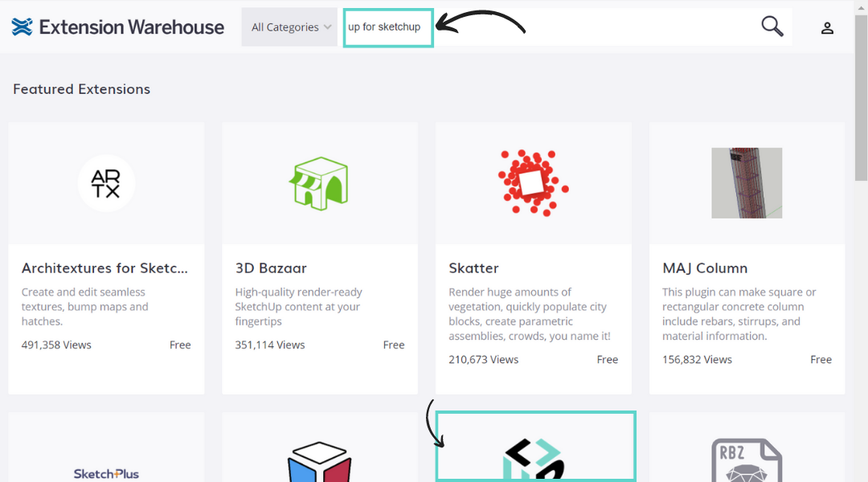The image size is (868, 482).
Task: Click the Skatter red dots icon
Action: click(533, 182)
